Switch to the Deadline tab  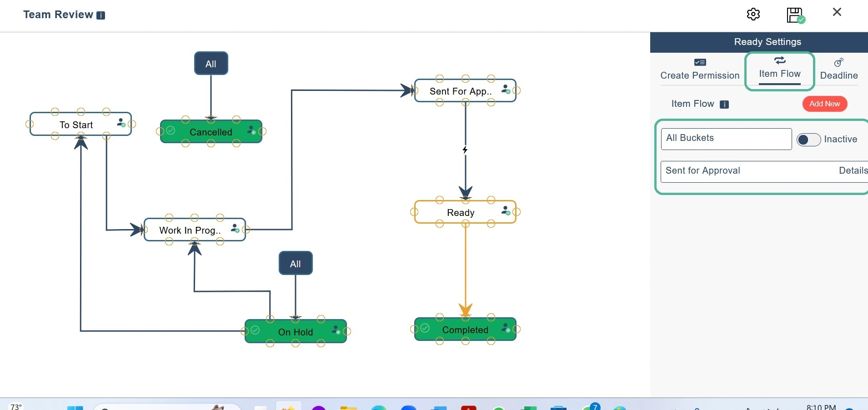click(839, 70)
